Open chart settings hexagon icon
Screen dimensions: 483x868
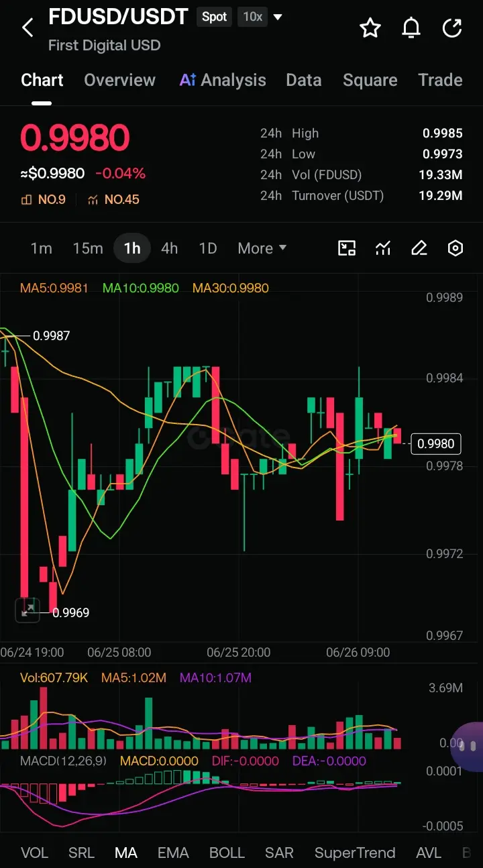coord(455,248)
